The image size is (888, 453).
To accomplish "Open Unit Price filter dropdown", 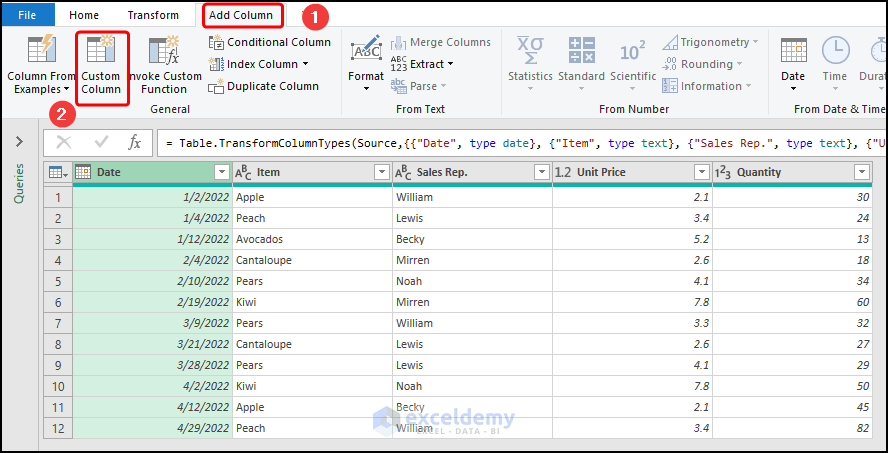I will pyautogui.click(x=702, y=172).
